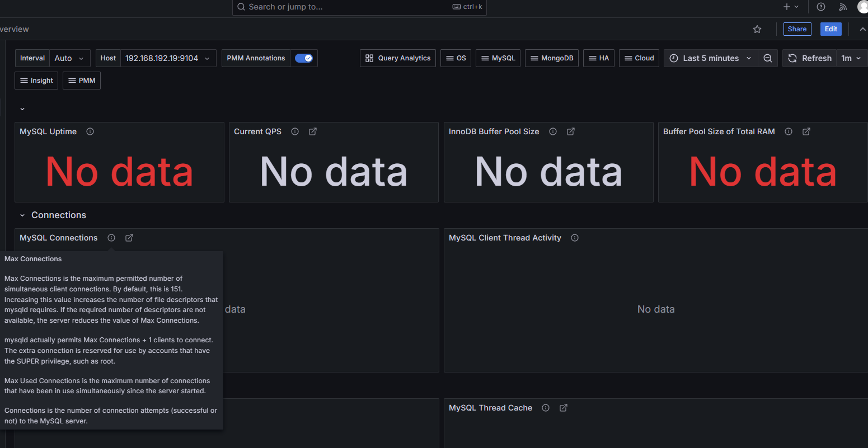Screen dimensions: 868x448
Task: Open the OS dashboards menu
Action: click(456, 58)
